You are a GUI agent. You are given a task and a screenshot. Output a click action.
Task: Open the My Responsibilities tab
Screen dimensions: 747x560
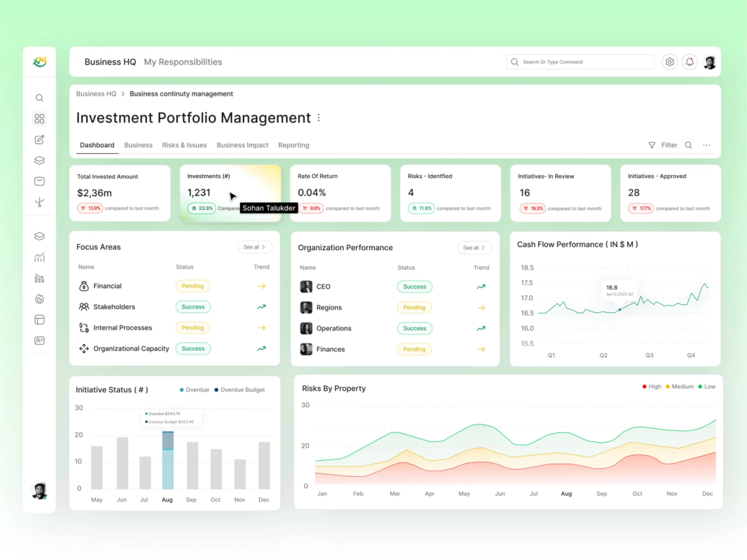[x=183, y=62]
